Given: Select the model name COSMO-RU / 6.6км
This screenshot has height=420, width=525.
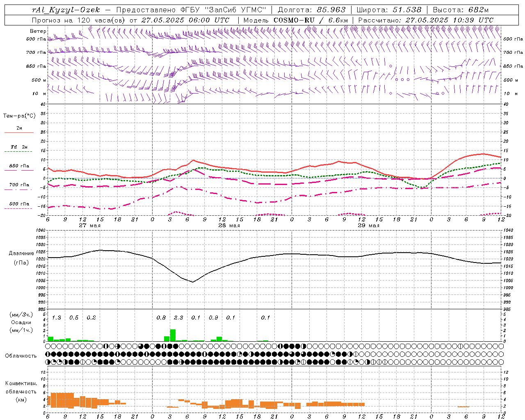Looking at the screenshot, I should click(311, 20).
